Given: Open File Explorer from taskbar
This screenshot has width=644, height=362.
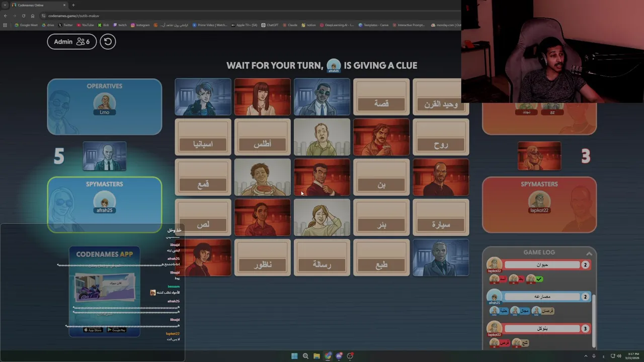Looking at the screenshot, I should pyautogui.click(x=316, y=356).
